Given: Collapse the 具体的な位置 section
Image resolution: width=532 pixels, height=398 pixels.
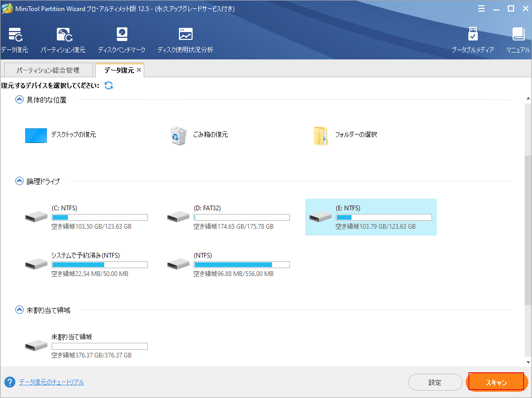Looking at the screenshot, I should coord(19,100).
